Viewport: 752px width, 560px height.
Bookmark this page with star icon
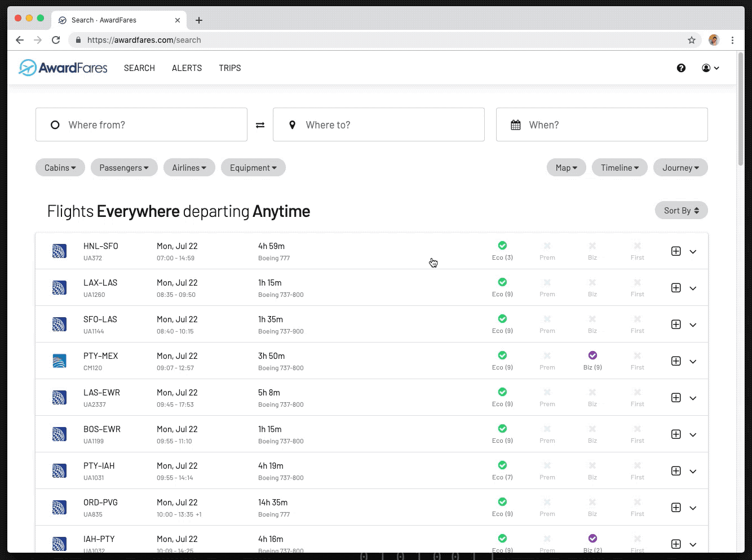(x=692, y=40)
